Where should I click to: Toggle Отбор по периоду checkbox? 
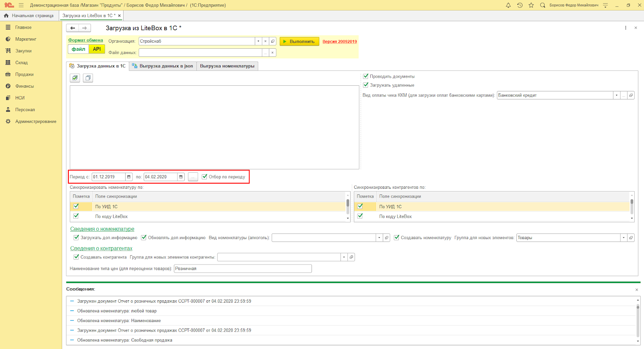pyautogui.click(x=204, y=176)
